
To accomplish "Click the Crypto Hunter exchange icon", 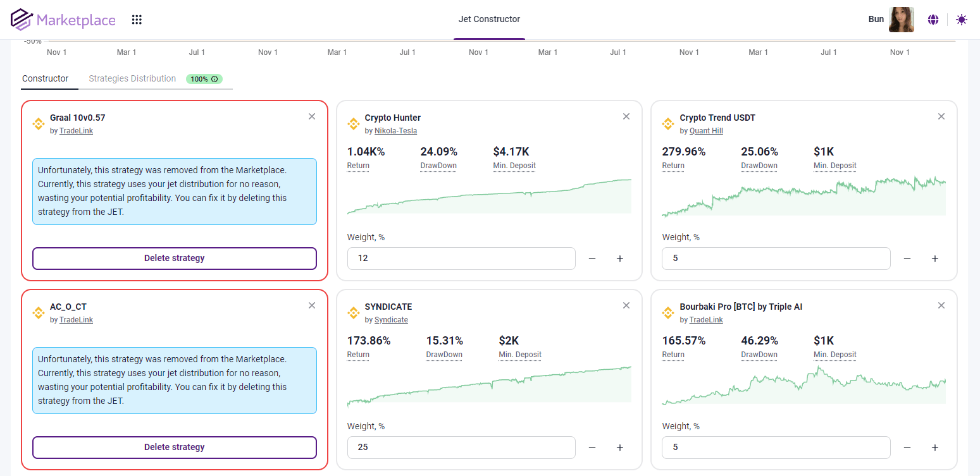I will pyautogui.click(x=354, y=124).
